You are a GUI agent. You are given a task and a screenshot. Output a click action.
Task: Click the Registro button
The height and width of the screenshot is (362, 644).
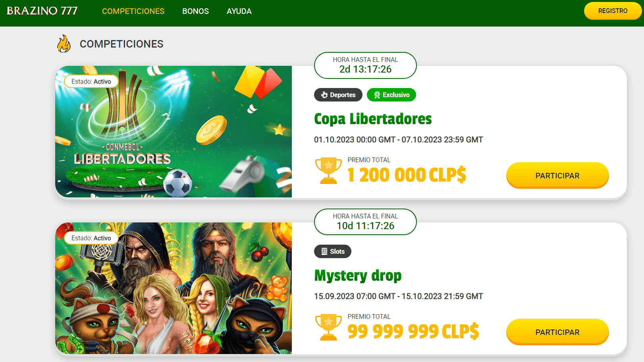(613, 11)
